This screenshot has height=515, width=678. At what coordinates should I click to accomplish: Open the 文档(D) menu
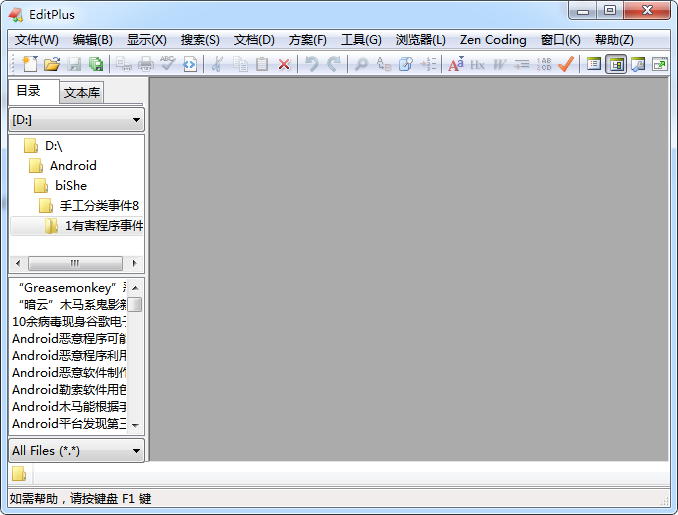tap(254, 40)
